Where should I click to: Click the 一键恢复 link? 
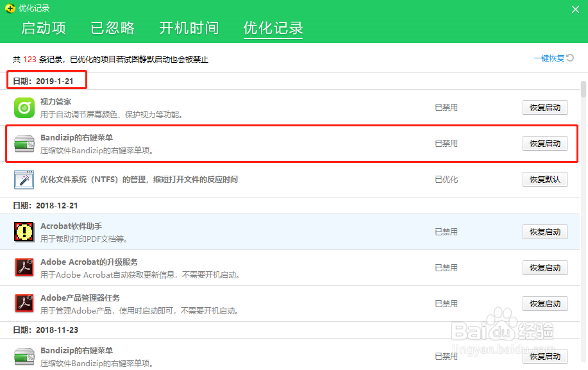click(x=549, y=58)
